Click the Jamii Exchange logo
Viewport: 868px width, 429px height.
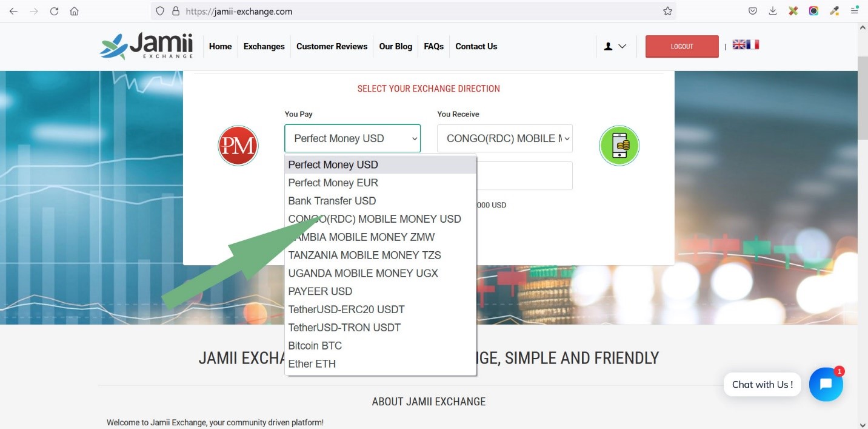coord(146,46)
